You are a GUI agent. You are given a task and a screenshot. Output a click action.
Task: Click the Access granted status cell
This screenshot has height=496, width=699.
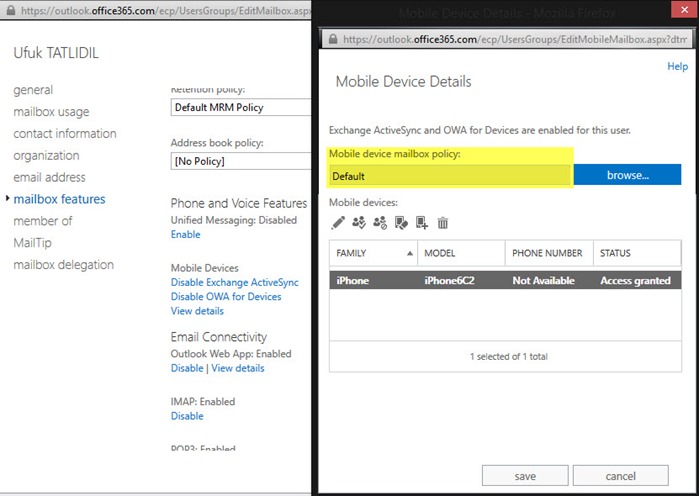click(635, 280)
